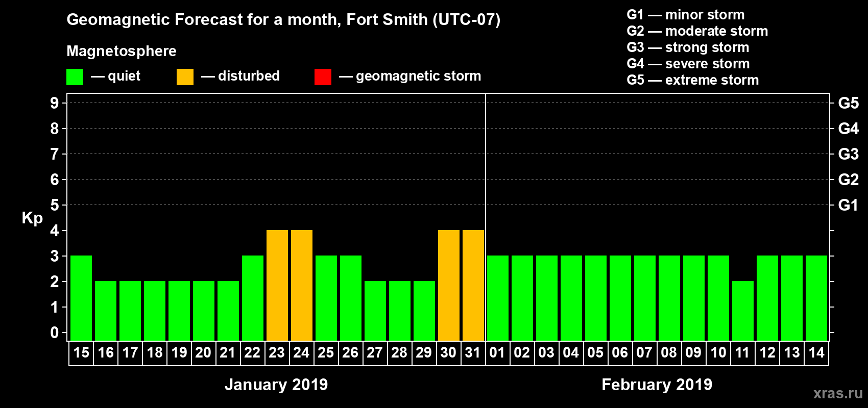The width and height of the screenshot is (868, 408).
Task: Click the orange disturbed legend swatch
Action: click(185, 77)
